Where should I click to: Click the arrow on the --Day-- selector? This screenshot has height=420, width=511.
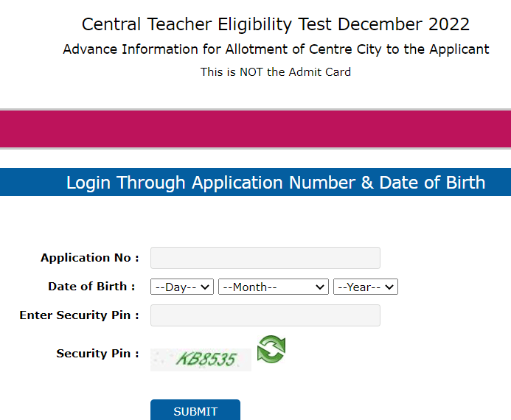pos(205,287)
